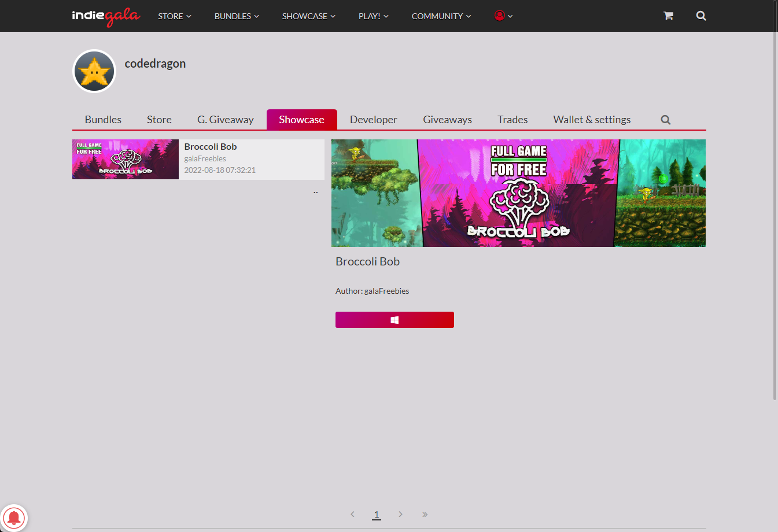Switch to the G. Giveaway tab

226,120
